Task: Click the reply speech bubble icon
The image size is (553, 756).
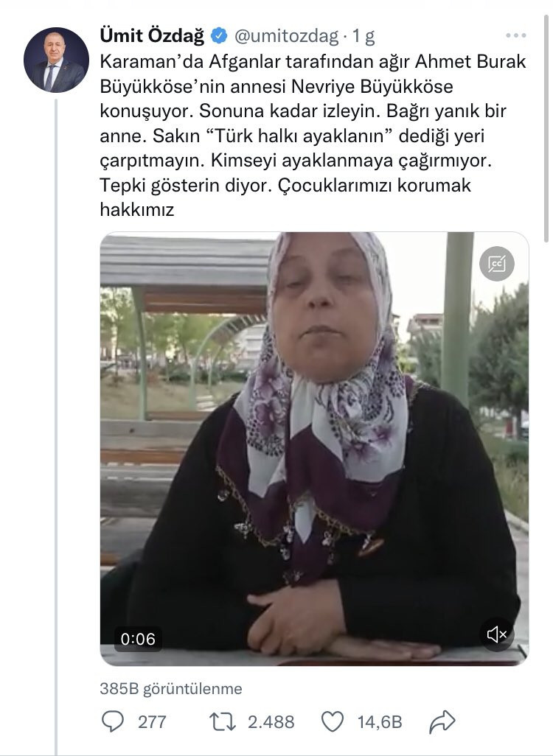Action: point(113,721)
